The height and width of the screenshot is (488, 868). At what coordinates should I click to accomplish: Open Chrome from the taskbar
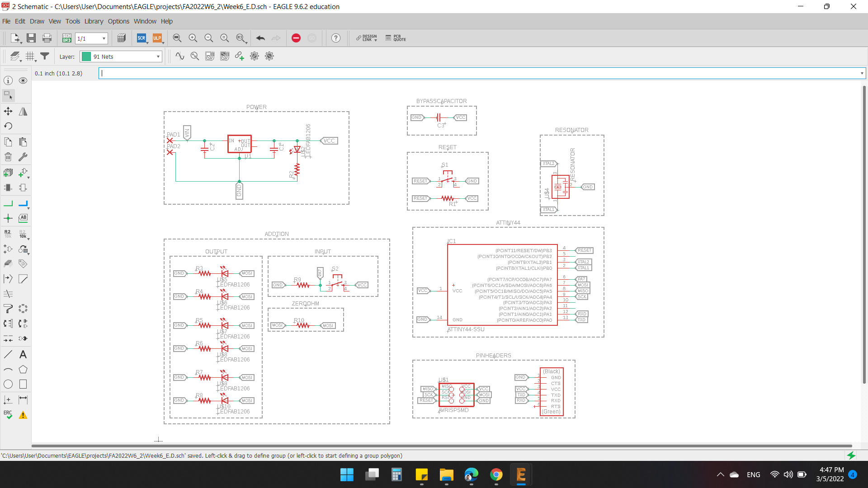pyautogui.click(x=496, y=474)
